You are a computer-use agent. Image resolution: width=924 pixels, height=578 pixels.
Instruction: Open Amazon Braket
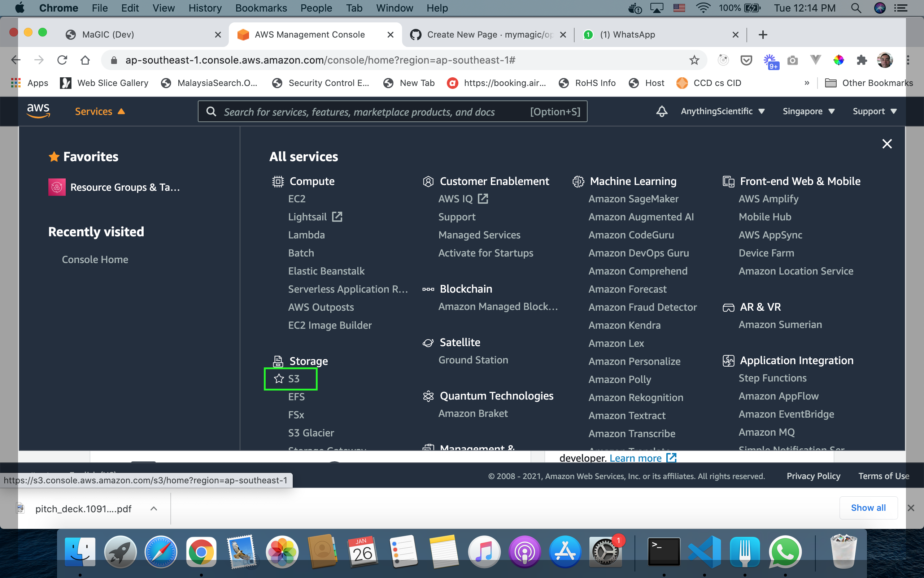click(473, 413)
